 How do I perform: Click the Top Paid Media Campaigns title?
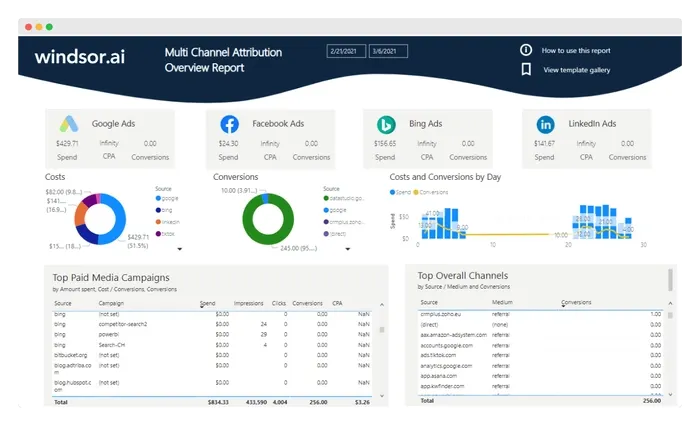(x=111, y=278)
